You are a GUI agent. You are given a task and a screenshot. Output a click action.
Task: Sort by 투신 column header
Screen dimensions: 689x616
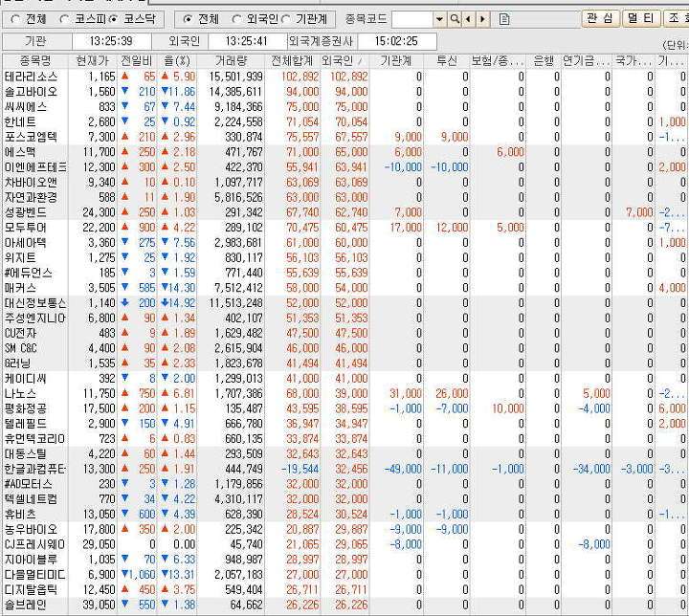tap(447, 60)
